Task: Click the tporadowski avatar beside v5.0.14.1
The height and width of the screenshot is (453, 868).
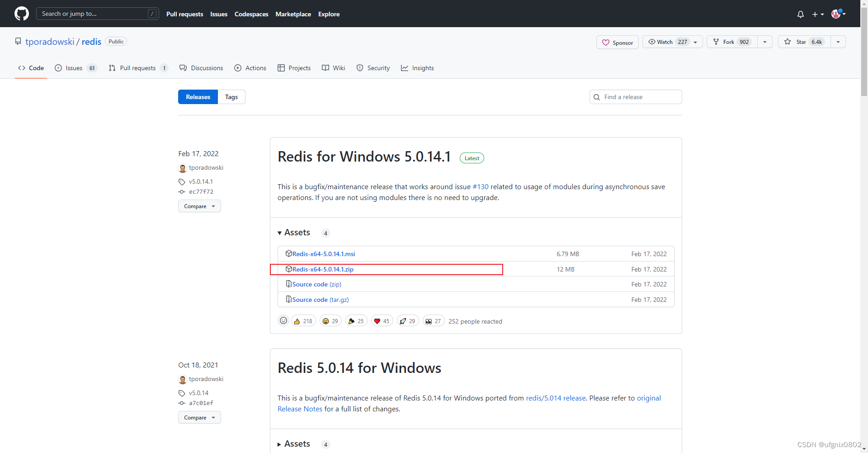Action: (x=183, y=168)
